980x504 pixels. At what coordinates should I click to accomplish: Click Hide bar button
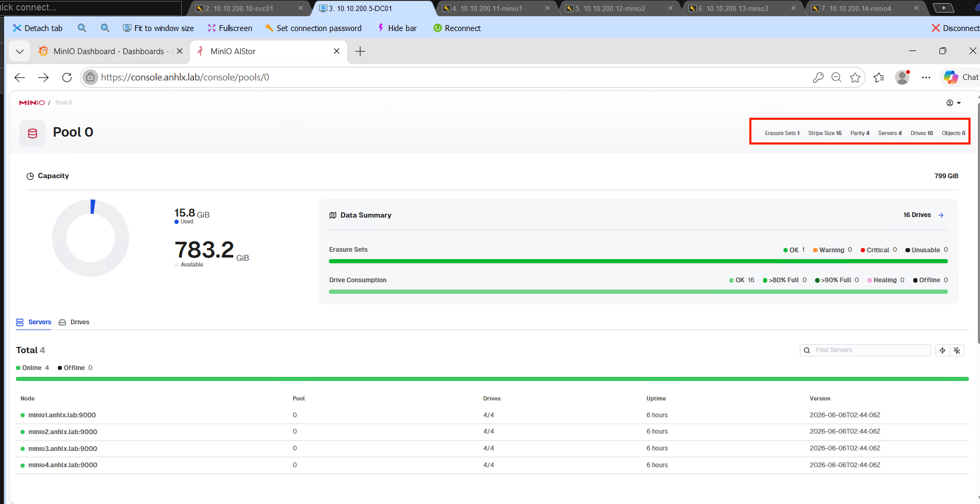(397, 28)
